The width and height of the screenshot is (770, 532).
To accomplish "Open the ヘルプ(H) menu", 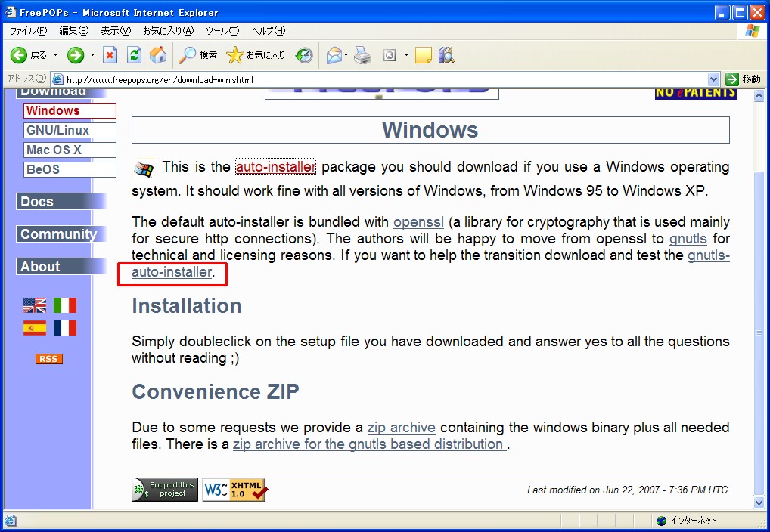I will point(268,31).
